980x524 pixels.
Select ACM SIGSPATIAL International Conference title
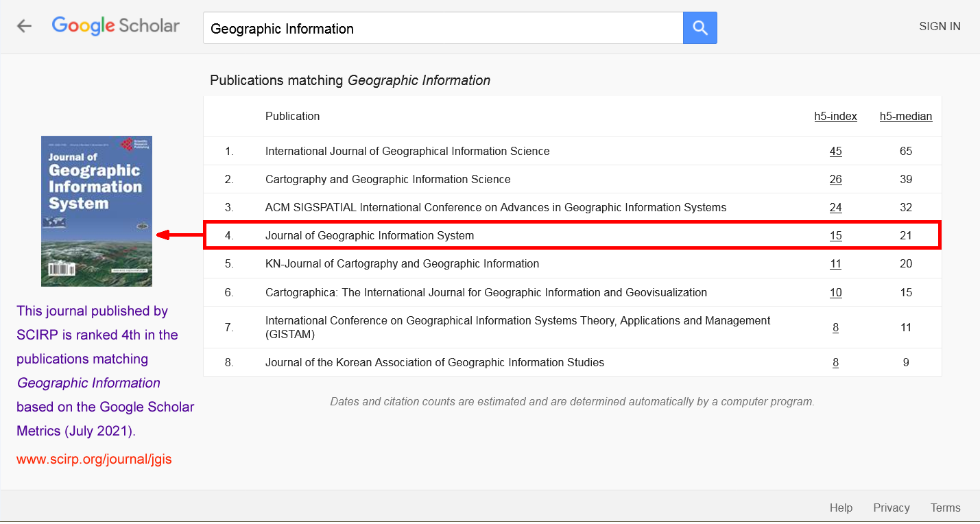pyautogui.click(x=496, y=207)
